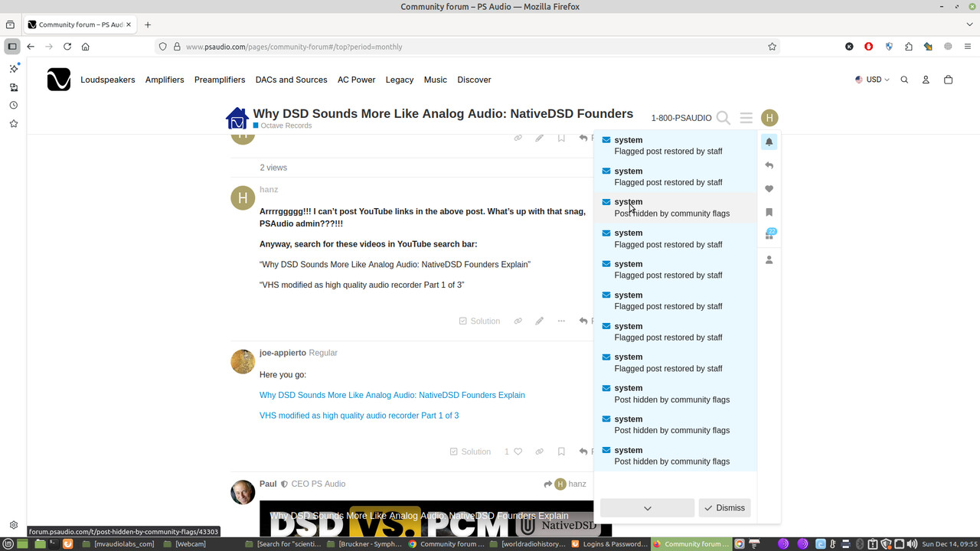The image size is (980, 551).
Task: Click the PS Audio logo
Action: [59, 80]
